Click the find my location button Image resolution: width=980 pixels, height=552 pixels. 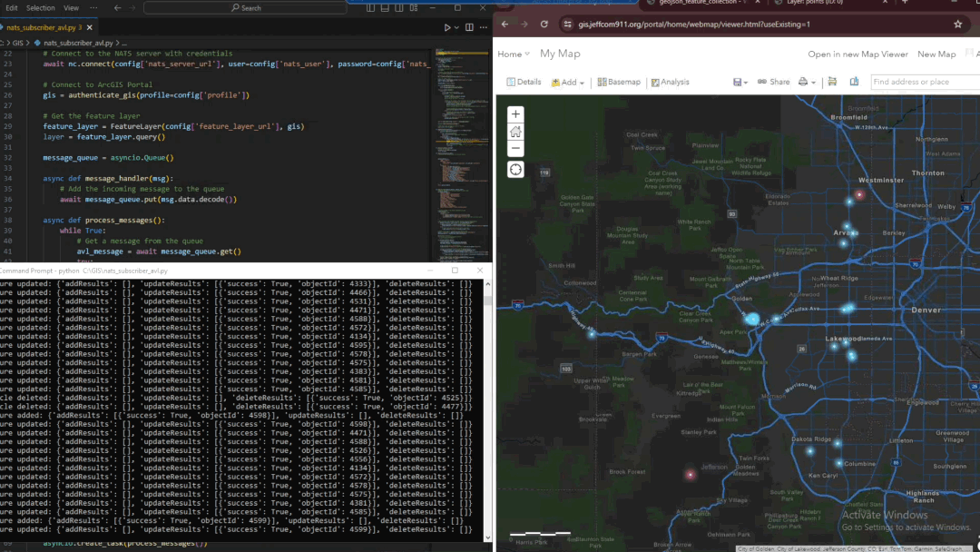click(515, 170)
